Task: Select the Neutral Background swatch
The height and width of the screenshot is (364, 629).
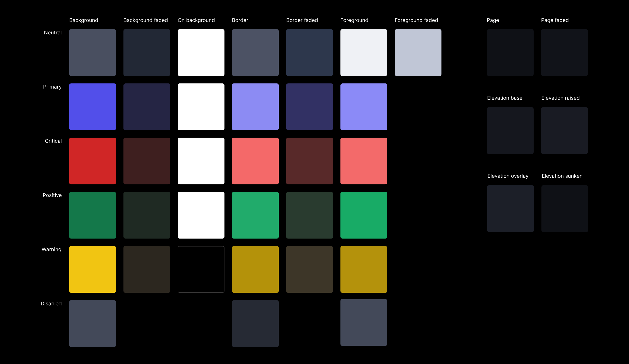Action: 92,53
